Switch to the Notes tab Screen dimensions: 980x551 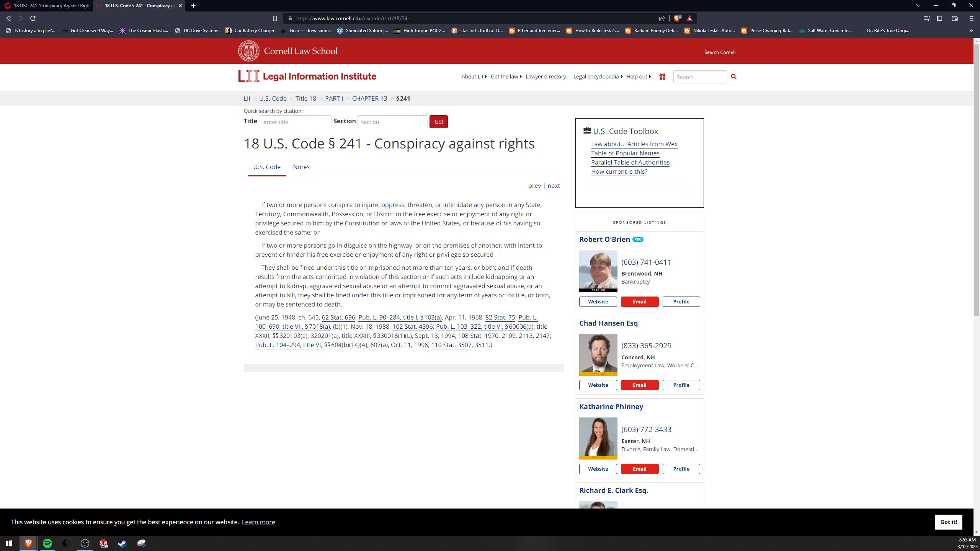pos(301,167)
